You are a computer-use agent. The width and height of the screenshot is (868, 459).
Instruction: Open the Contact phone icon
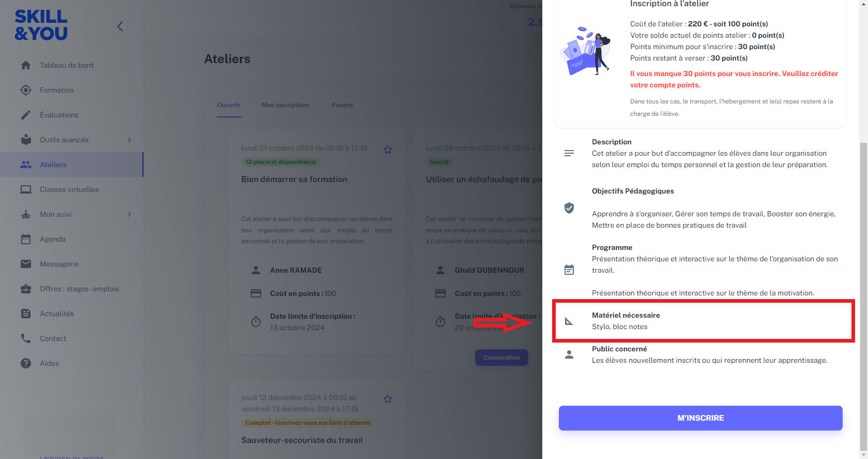click(x=26, y=338)
